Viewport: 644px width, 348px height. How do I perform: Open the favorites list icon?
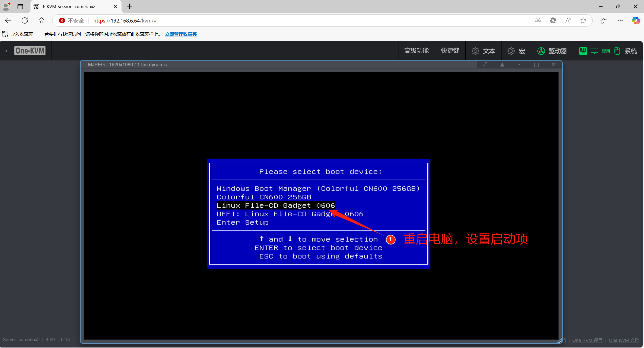(x=604, y=20)
